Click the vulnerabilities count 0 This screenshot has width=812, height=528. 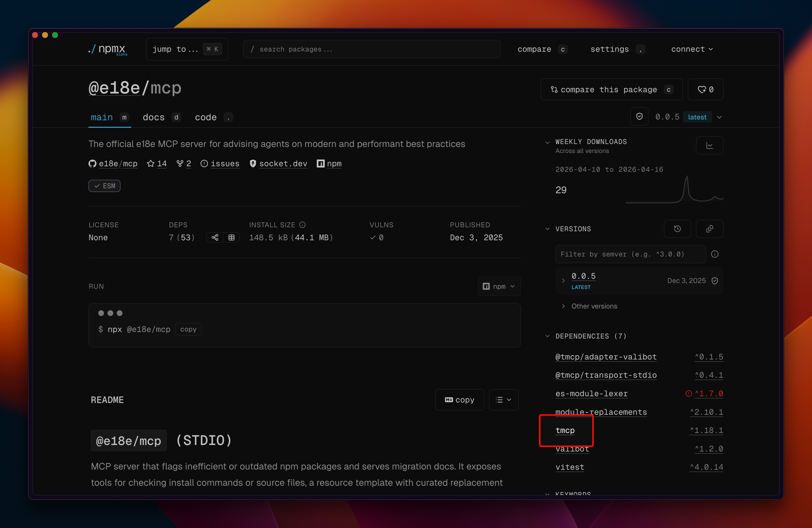tap(377, 237)
